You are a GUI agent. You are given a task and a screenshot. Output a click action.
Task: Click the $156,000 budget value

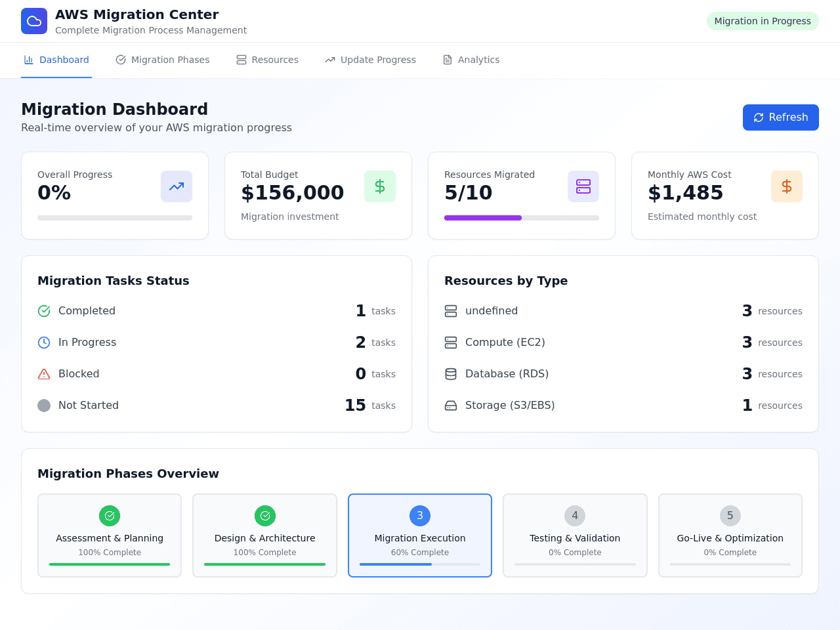[x=293, y=193]
